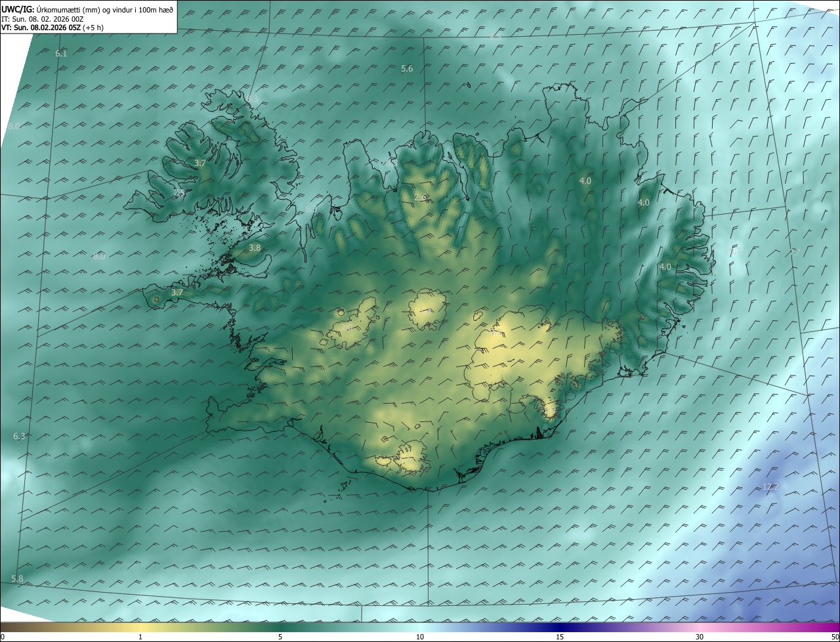840x642 pixels.
Task: Click the 3.8 value label on the map
Action: 255,248
